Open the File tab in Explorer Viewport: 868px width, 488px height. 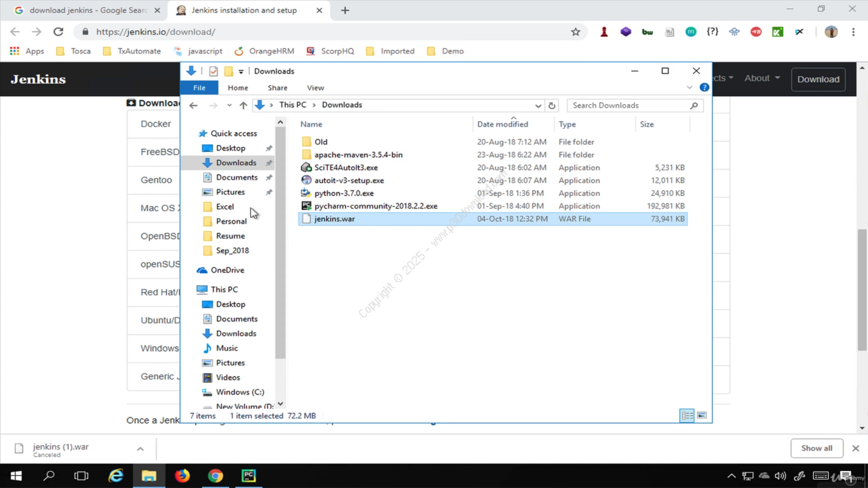[199, 87]
